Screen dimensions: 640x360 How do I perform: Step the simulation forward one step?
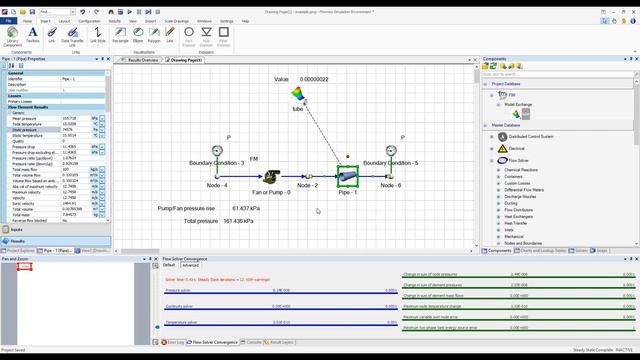coord(148,12)
